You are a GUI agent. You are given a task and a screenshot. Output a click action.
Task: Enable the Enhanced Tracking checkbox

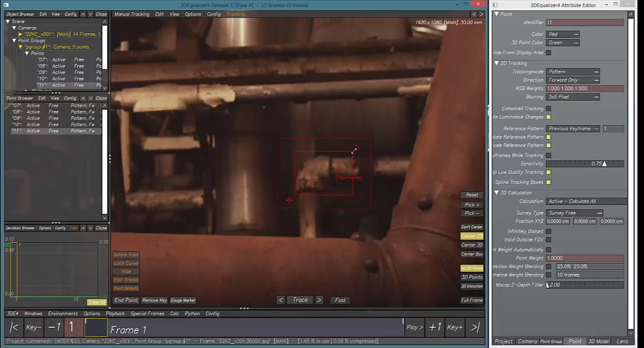coord(548,109)
